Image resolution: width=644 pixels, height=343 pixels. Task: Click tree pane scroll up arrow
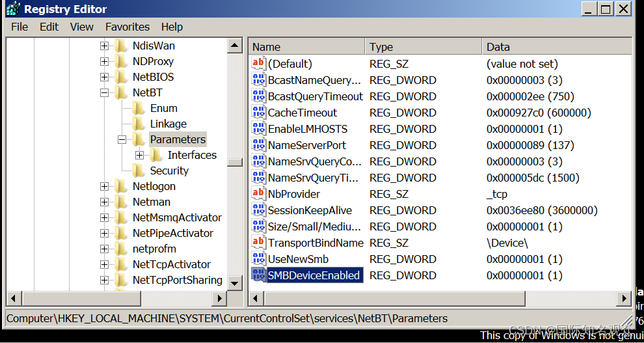click(x=235, y=45)
